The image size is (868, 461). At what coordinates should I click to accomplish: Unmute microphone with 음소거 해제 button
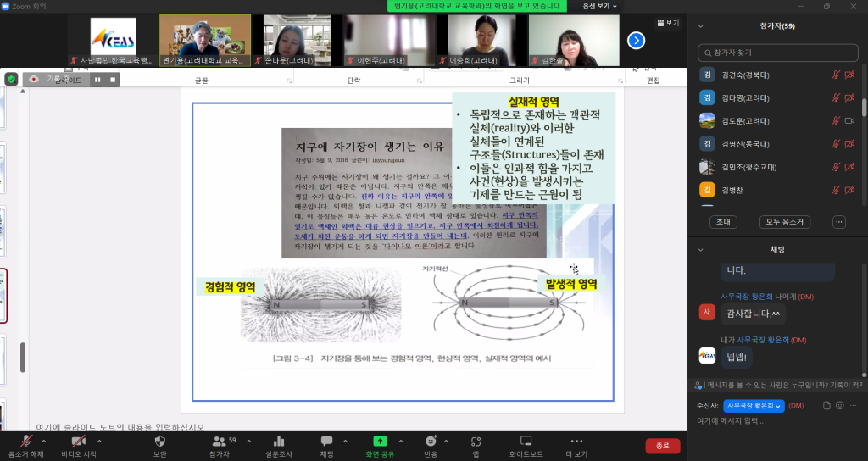pos(26,442)
